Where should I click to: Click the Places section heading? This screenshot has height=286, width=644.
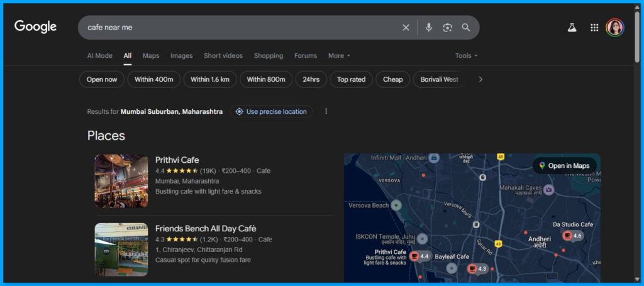click(106, 136)
